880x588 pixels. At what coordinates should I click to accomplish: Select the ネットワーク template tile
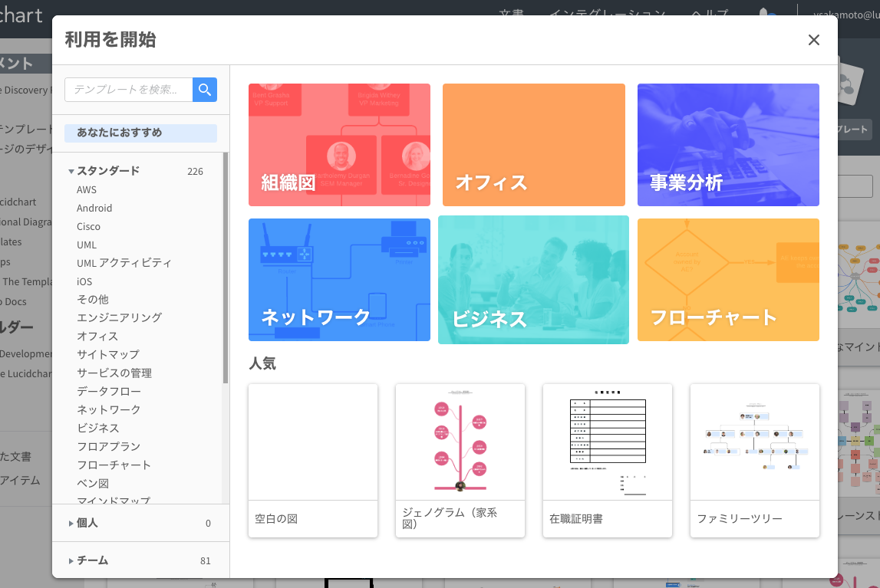click(x=339, y=279)
